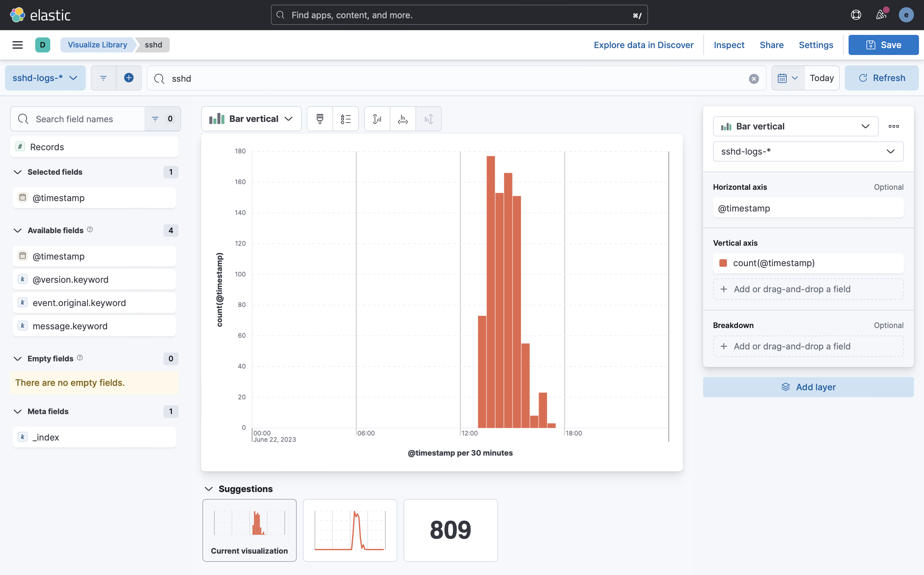Collapse the Available fields section
Image resolution: width=924 pixels, height=575 pixels.
[x=18, y=230]
